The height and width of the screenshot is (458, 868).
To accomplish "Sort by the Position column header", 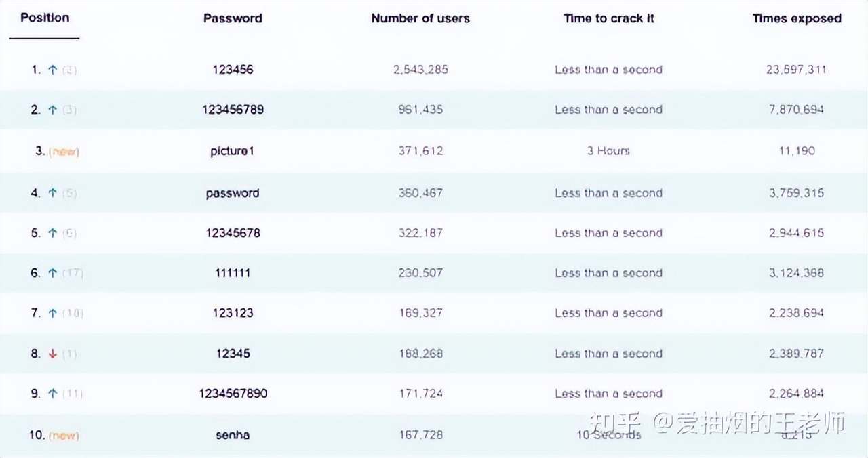I will tap(45, 18).
